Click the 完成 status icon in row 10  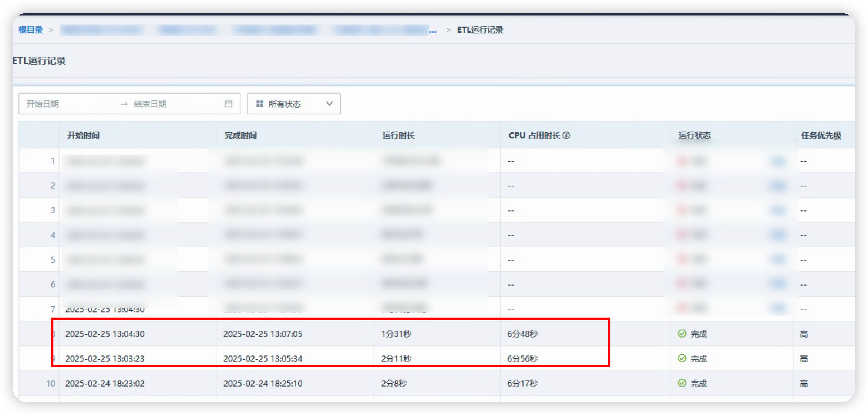pos(682,383)
